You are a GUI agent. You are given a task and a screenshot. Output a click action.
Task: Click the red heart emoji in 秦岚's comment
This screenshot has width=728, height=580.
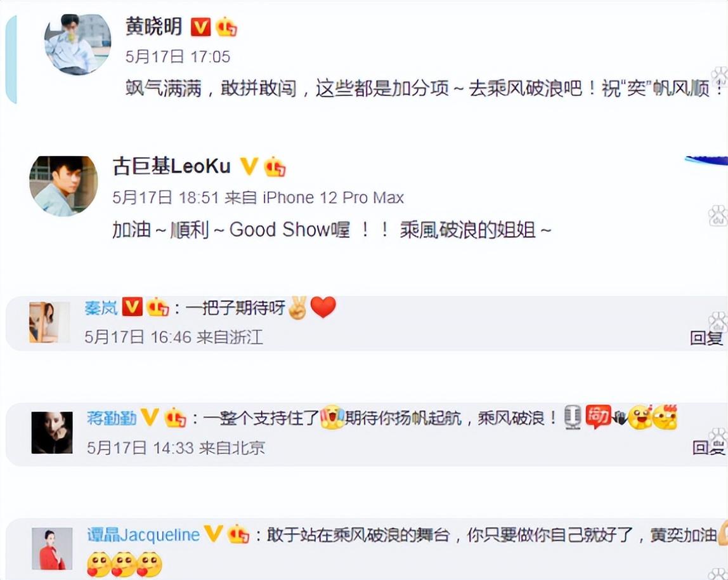pyautogui.click(x=323, y=307)
